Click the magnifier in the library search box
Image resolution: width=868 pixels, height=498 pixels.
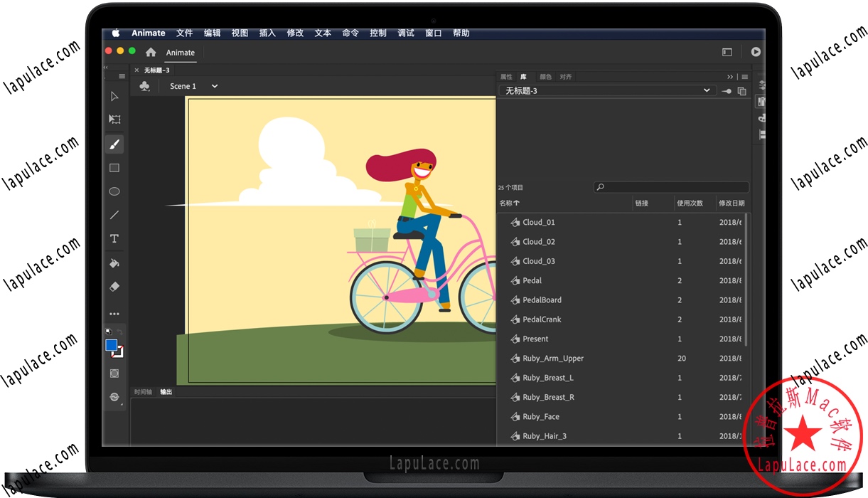coord(599,186)
